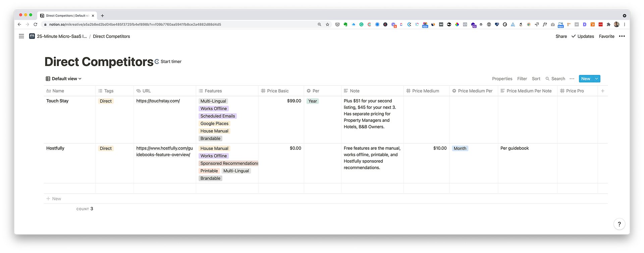Click the Price Pro column header
Image resolution: width=644 pixels, height=253 pixels.
point(577,91)
